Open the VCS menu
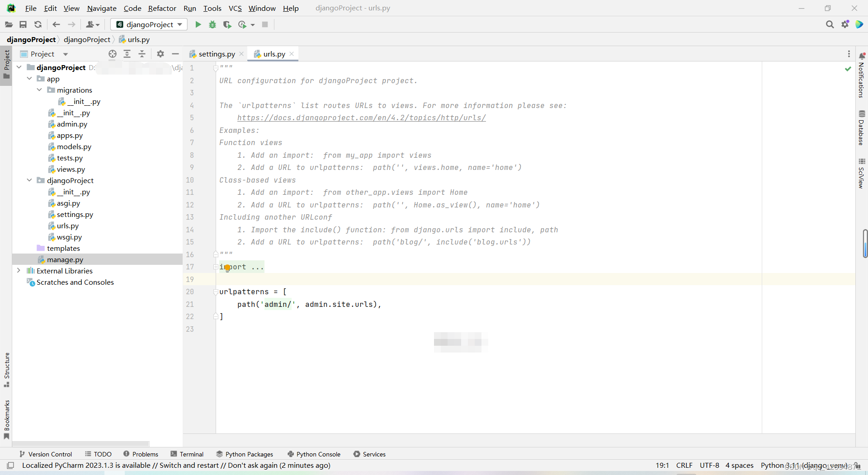 (235, 8)
